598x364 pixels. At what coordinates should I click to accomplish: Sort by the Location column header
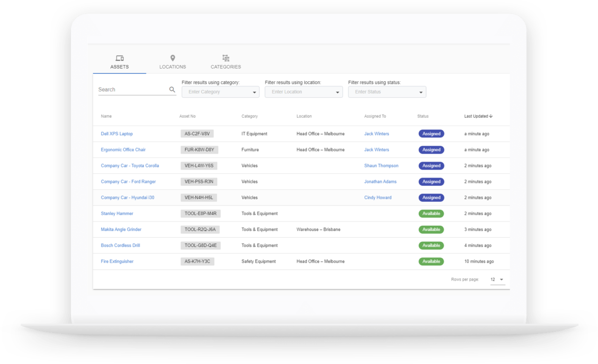tap(304, 116)
